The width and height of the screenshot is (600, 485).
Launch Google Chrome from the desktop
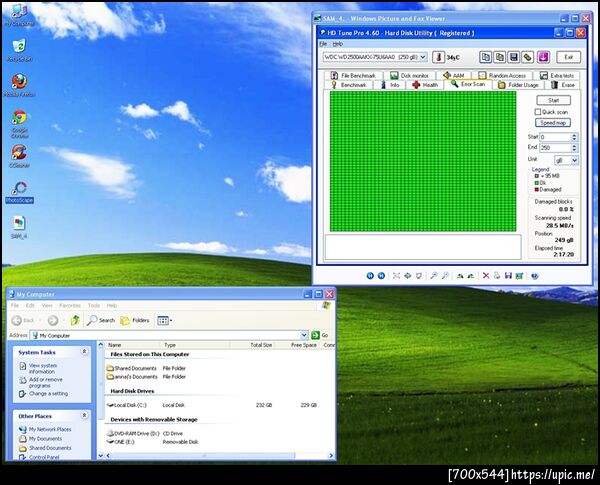[x=20, y=123]
